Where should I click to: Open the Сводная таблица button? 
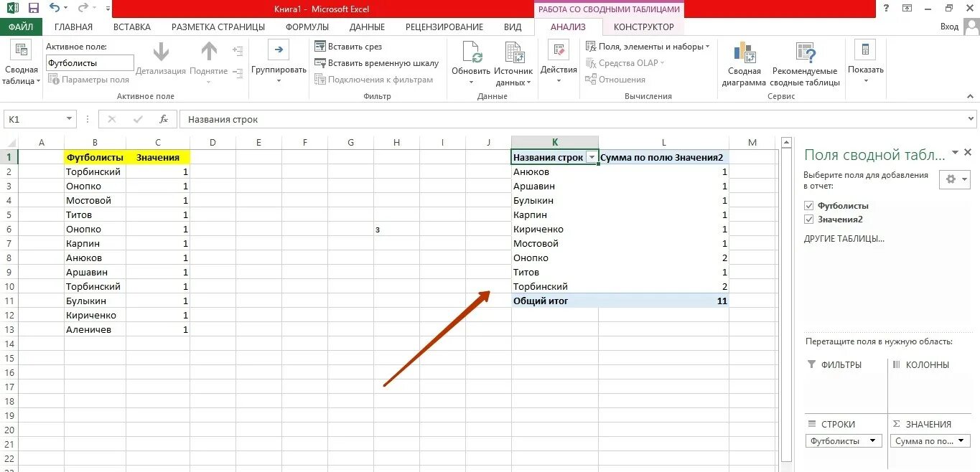(x=22, y=64)
